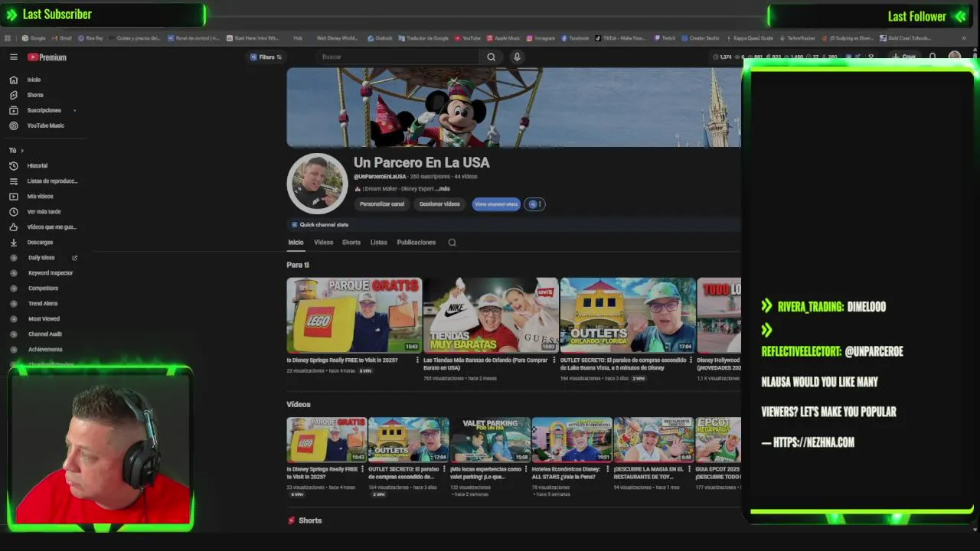Click View channel stats button
Image resolution: width=980 pixels, height=551 pixels.
pos(496,204)
